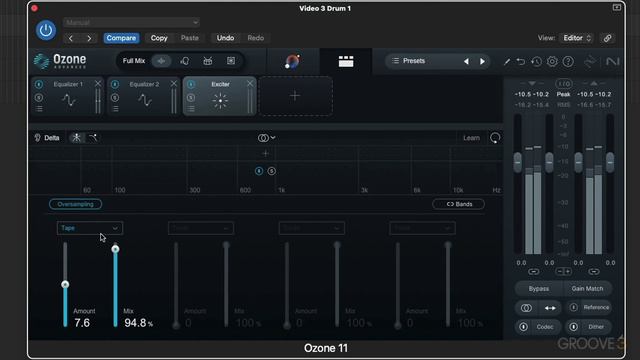The width and height of the screenshot is (640, 360).
Task: Toggle the Delta listen button
Action: point(47,138)
